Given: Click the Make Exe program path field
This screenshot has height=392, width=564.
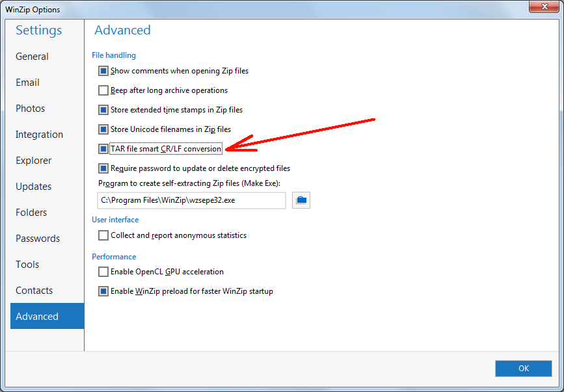Looking at the screenshot, I should [191, 200].
